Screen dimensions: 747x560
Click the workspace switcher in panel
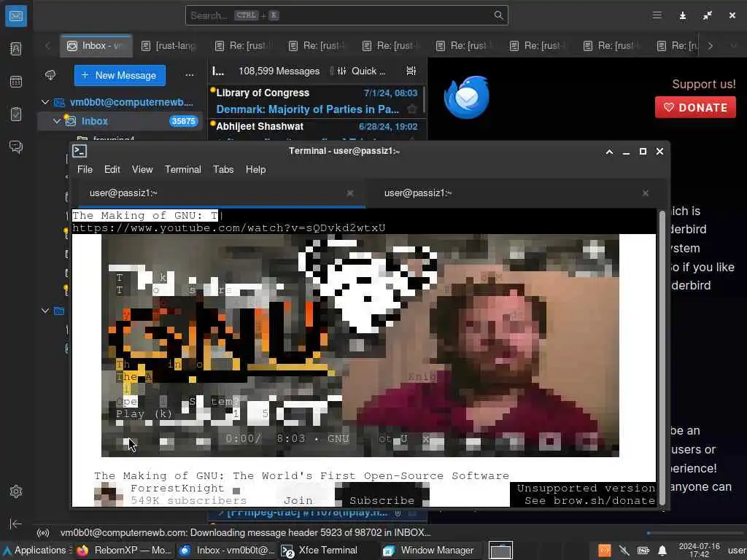pyautogui.click(x=500, y=551)
